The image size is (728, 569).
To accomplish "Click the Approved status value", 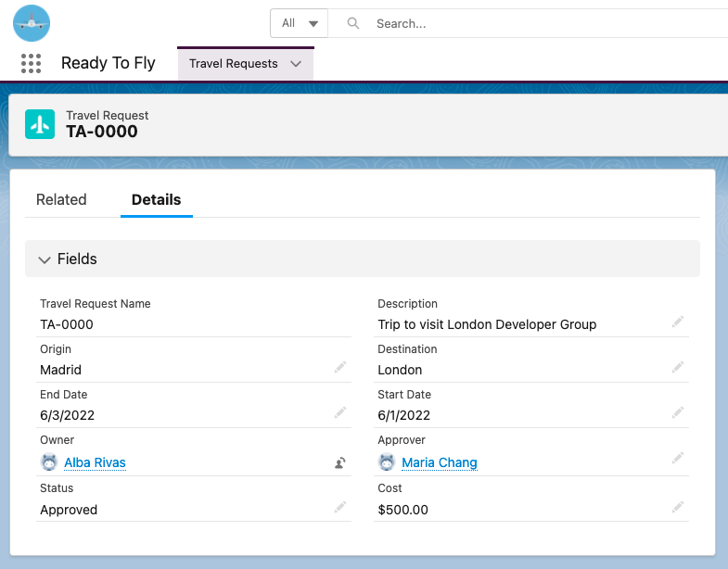I will tap(69, 510).
